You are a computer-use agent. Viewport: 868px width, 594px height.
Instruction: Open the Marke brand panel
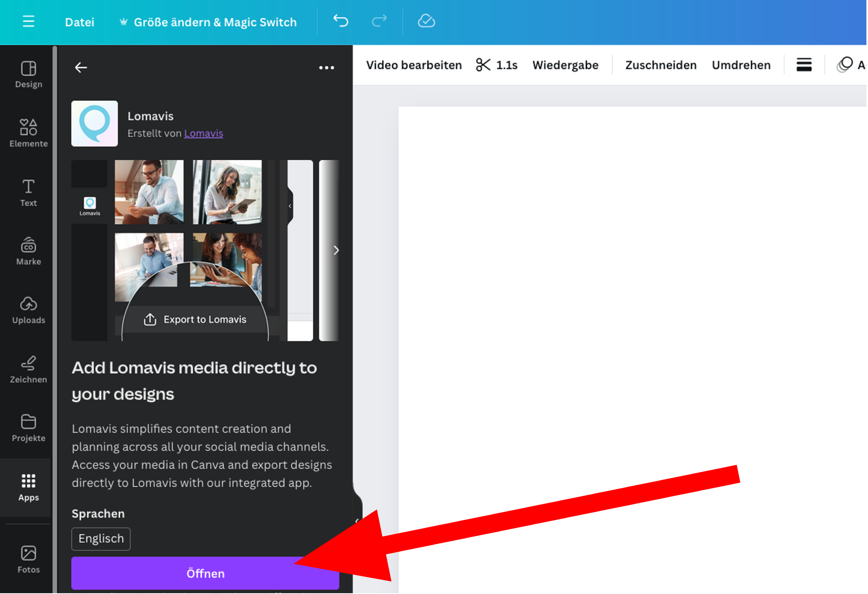(28, 251)
